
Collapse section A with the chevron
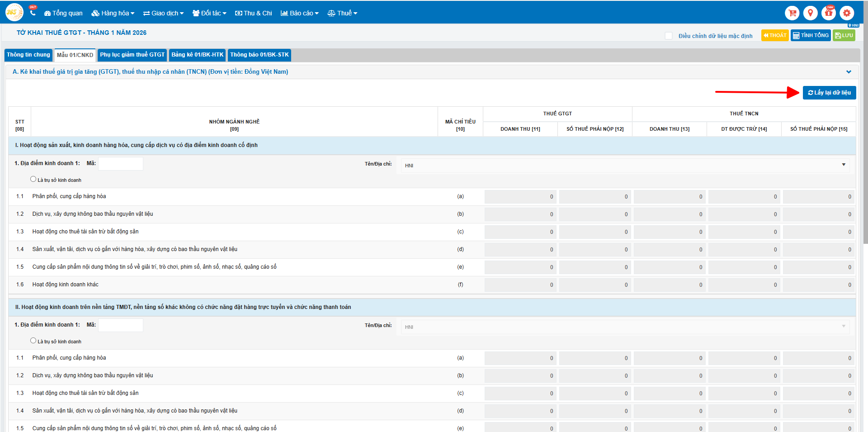click(849, 72)
